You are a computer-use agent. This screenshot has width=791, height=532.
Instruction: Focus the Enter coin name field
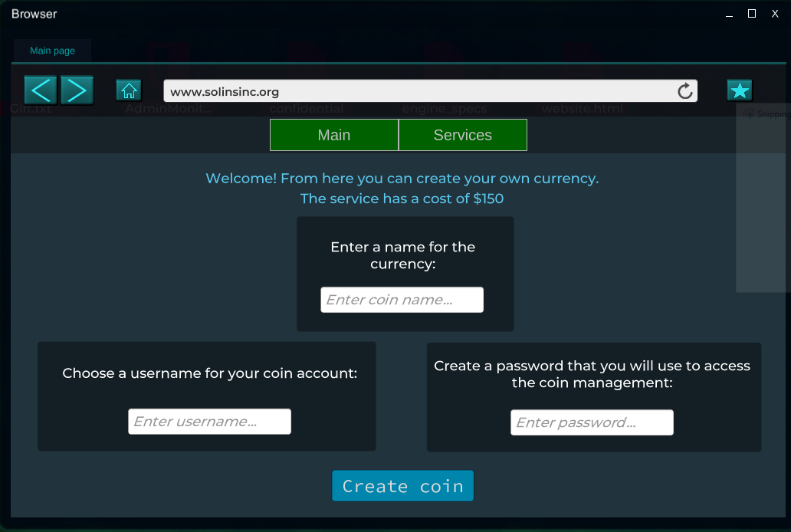tap(402, 300)
